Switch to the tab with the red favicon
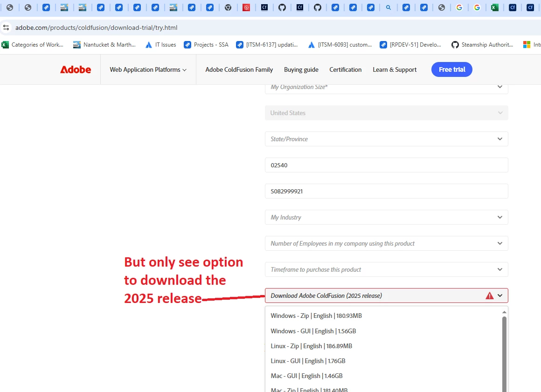 pos(246,7)
